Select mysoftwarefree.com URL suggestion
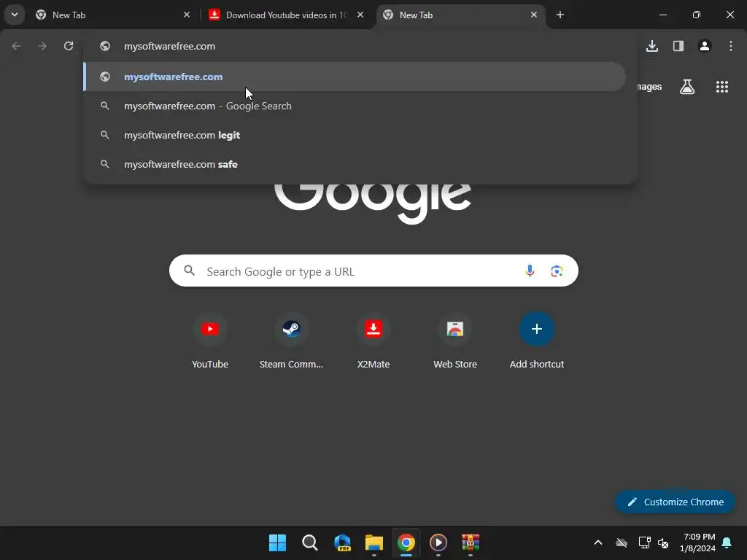Screen dimensions: 747x560 (x=355, y=77)
